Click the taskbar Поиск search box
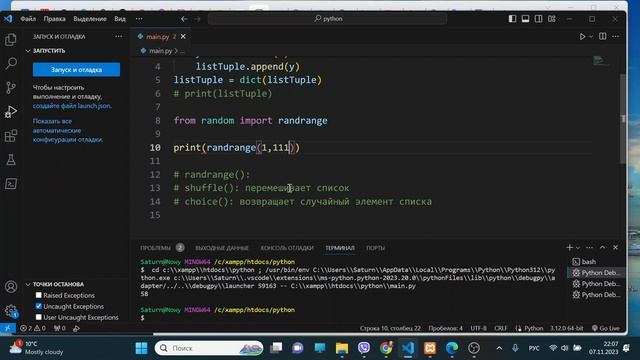This screenshot has width=640, height=360. (x=209, y=348)
